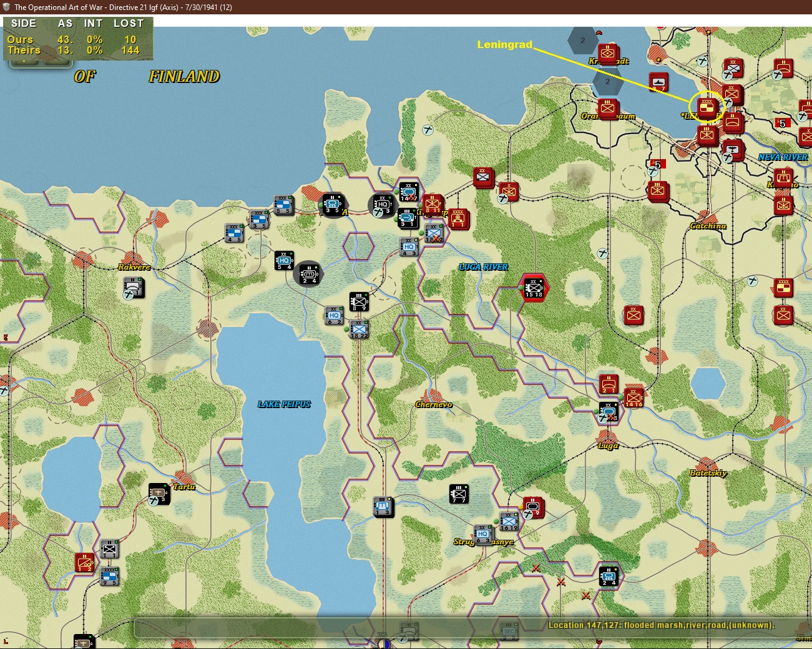Image resolution: width=812 pixels, height=649 pixels.
Task: Select the German infantry battalion 1-1
Action: click(x=109, y=549)
